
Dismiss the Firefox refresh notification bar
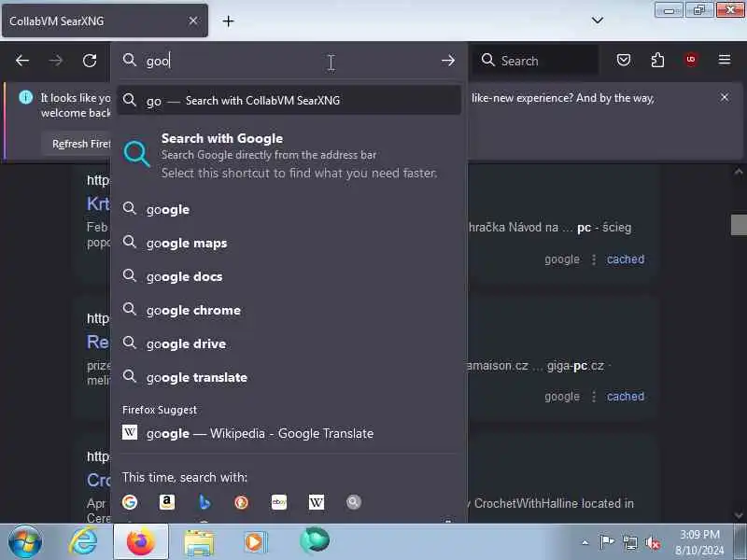tap(725, 97)
